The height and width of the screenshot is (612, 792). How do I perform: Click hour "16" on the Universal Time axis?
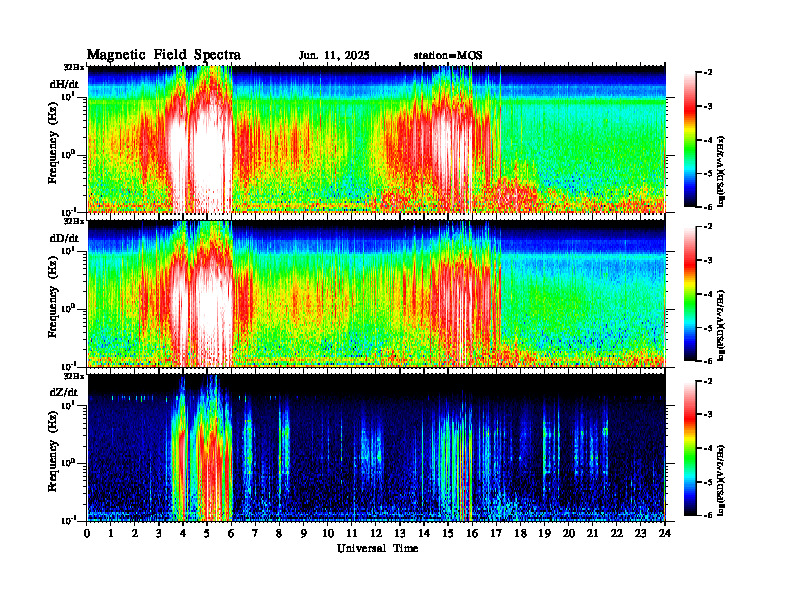pyautogui.click(x=472, y=533)
